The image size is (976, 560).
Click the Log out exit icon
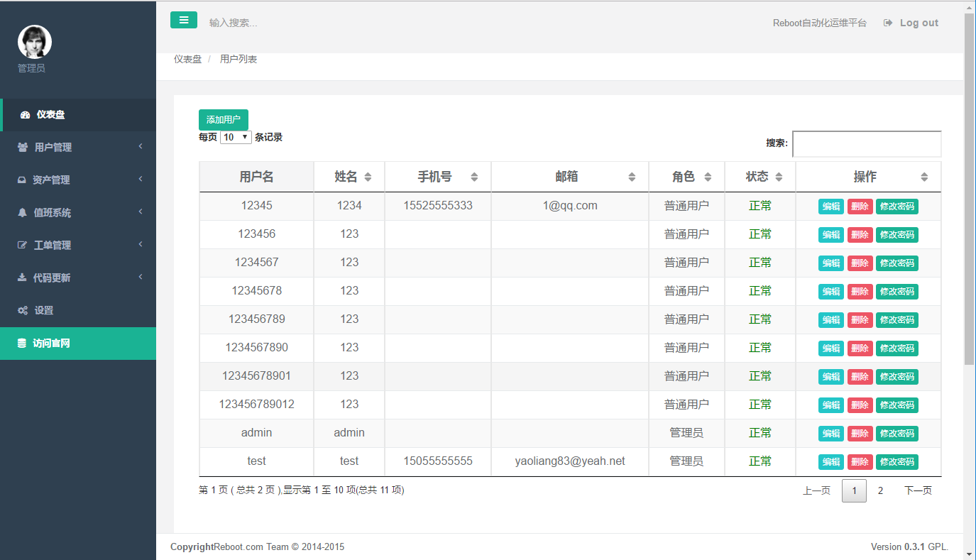(888, 22)
